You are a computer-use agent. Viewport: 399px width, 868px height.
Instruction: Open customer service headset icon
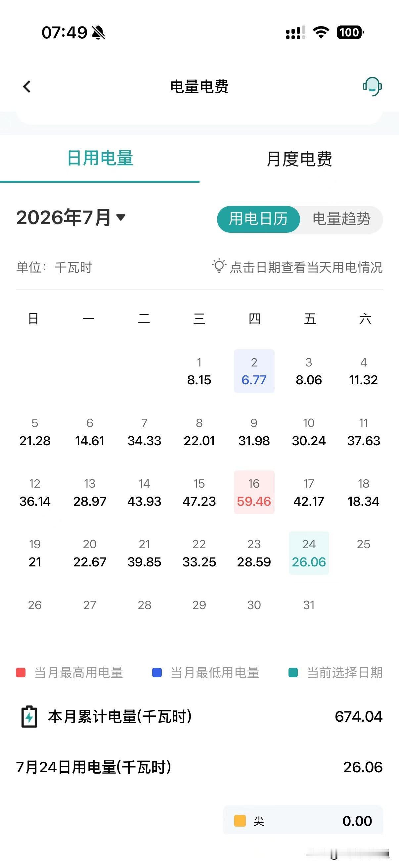point(372,87)
